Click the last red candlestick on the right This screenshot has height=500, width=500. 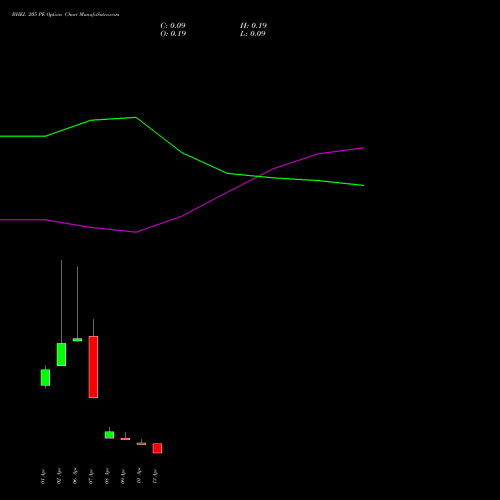157,448
